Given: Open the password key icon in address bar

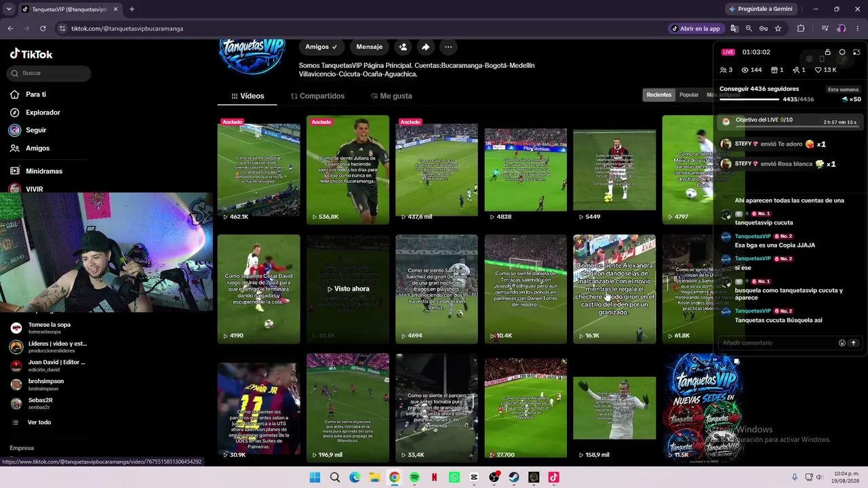Looking at the screenshot, I should pyautogui.click(x=763, y=28).
